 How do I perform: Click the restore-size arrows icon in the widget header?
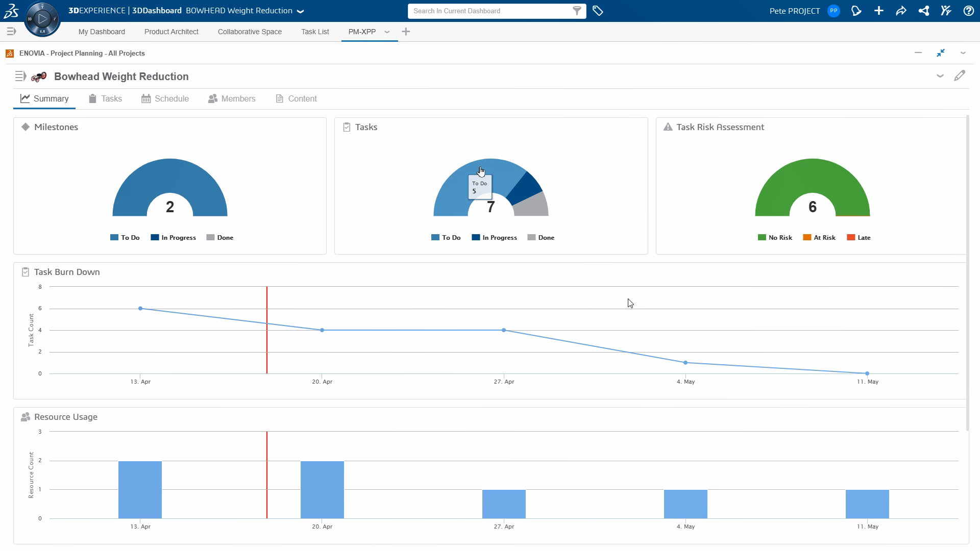pyautogui.click(x=940, y=53)
